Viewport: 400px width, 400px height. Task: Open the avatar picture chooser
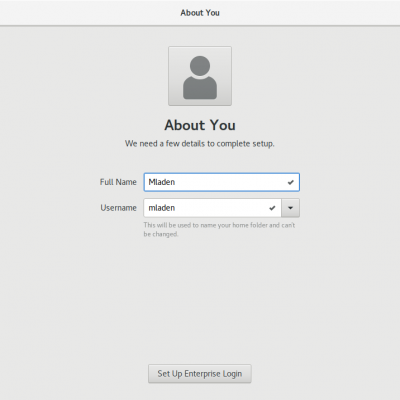pos(200,76)
